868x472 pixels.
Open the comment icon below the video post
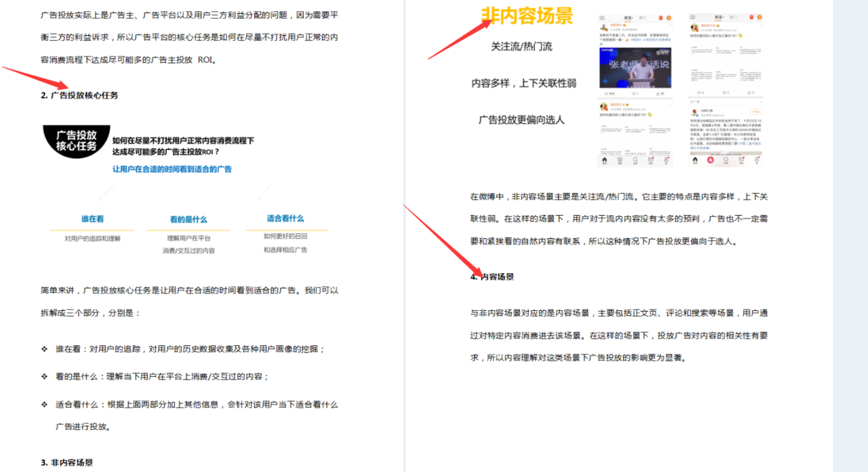(633, 92)
